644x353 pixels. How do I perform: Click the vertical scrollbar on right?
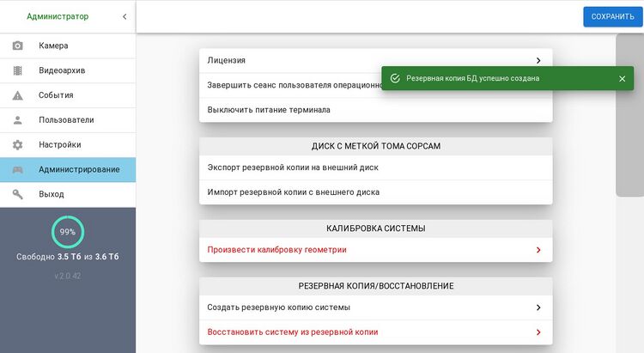[x=629, y=116]
